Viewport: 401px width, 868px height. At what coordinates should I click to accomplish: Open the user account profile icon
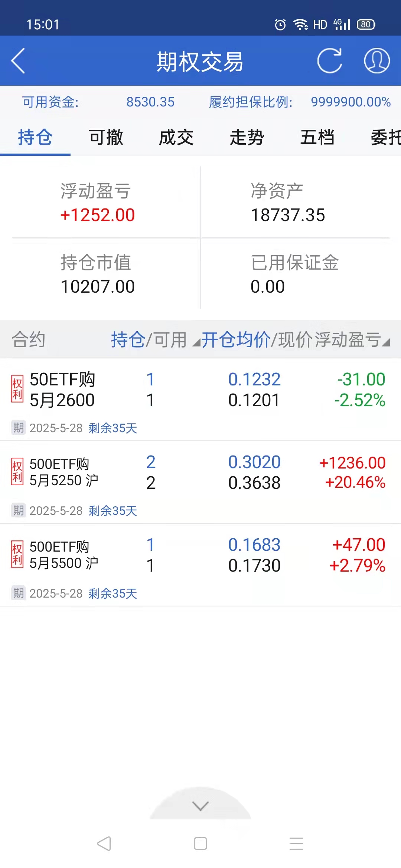[x=376, y=61]
